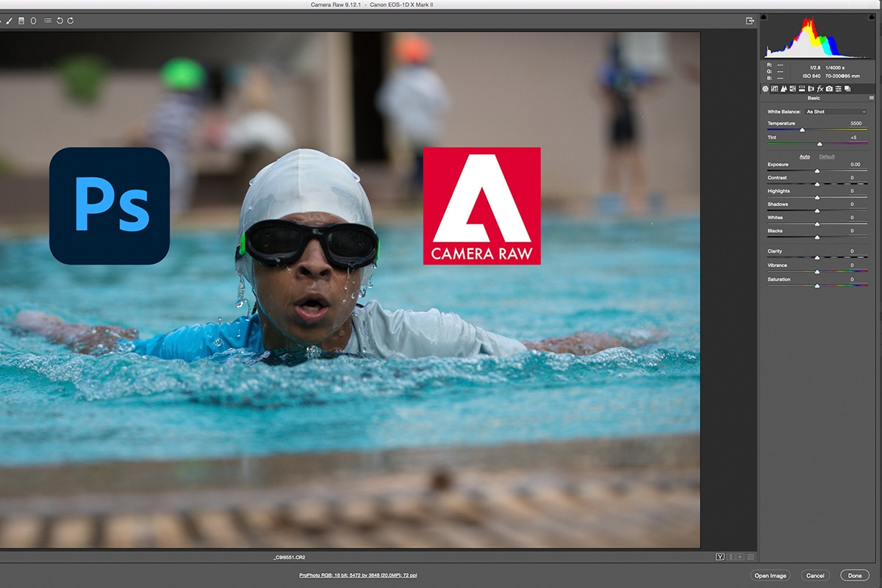This screenshot has width=882, height=588.
Task: Open the White Balance dropdown
Action: pos(836,112)
